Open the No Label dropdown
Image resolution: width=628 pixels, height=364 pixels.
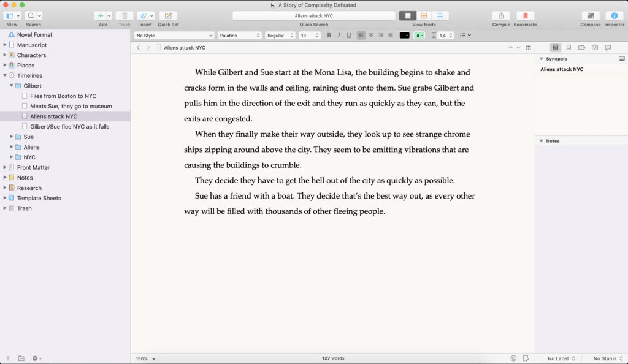(x=561, y=358)
